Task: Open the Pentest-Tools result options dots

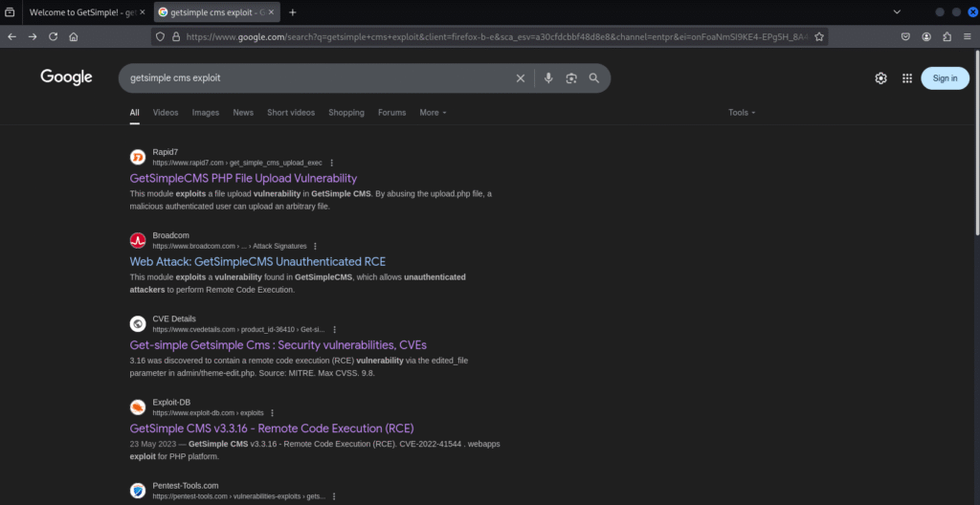Action: 334,496
